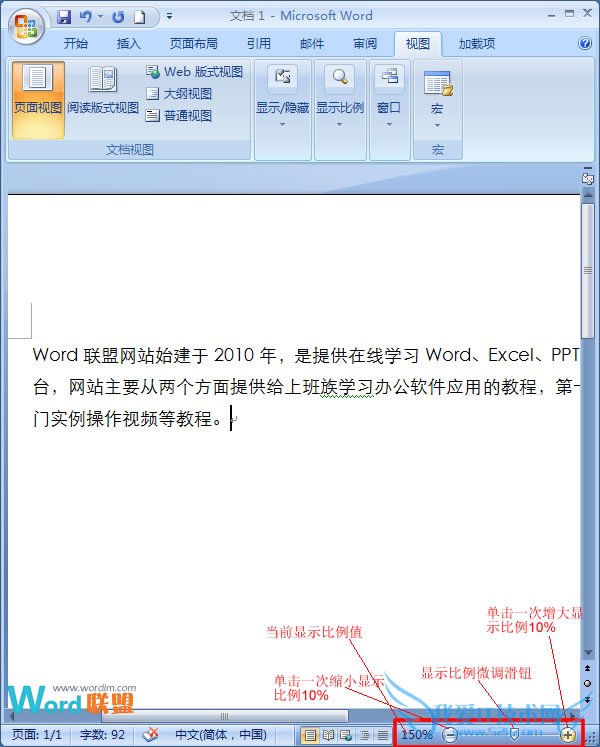The width and height of the screenshot is (600, 747).
Task: Expand the undo history dropdown arrow
Action: coord(101,17)
